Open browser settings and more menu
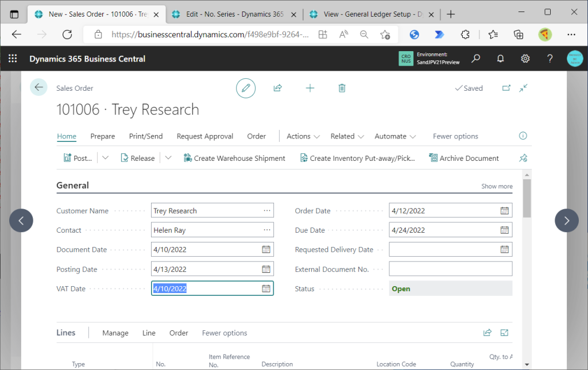Viewport: 588px width, 370px height. point(571,34)
